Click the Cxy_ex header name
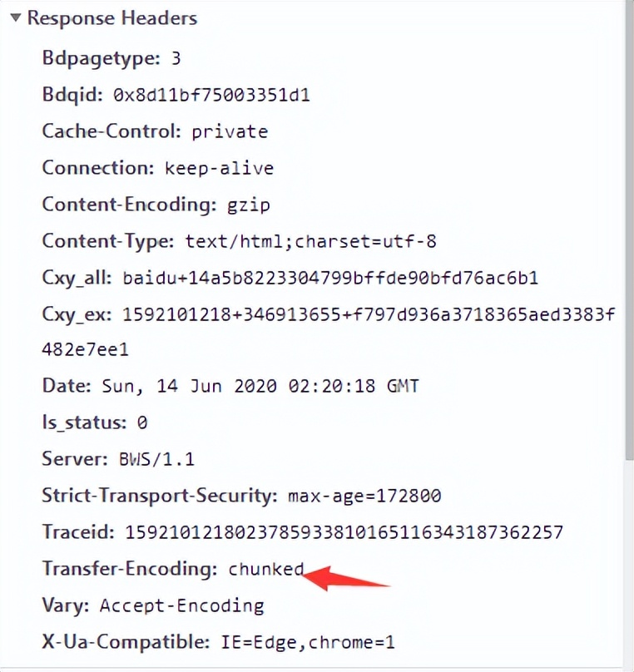Viewport: 634px width, 672px height. click(x=77, y=314)
